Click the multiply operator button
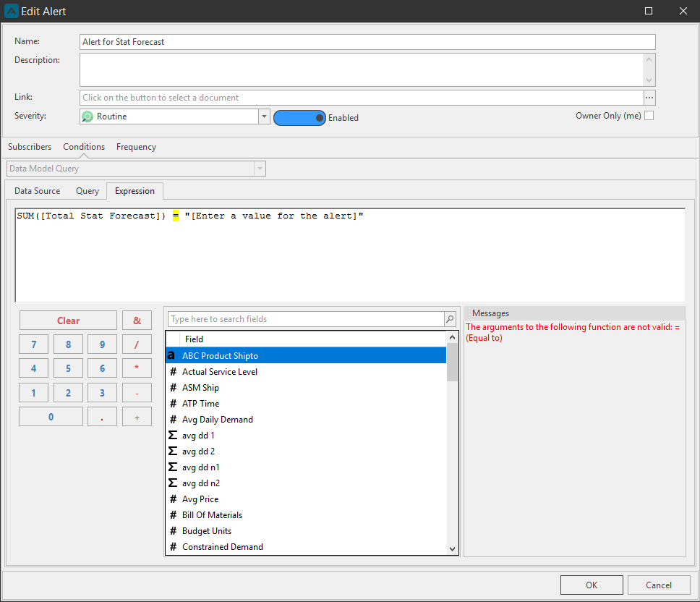 (x=137, y=368)
